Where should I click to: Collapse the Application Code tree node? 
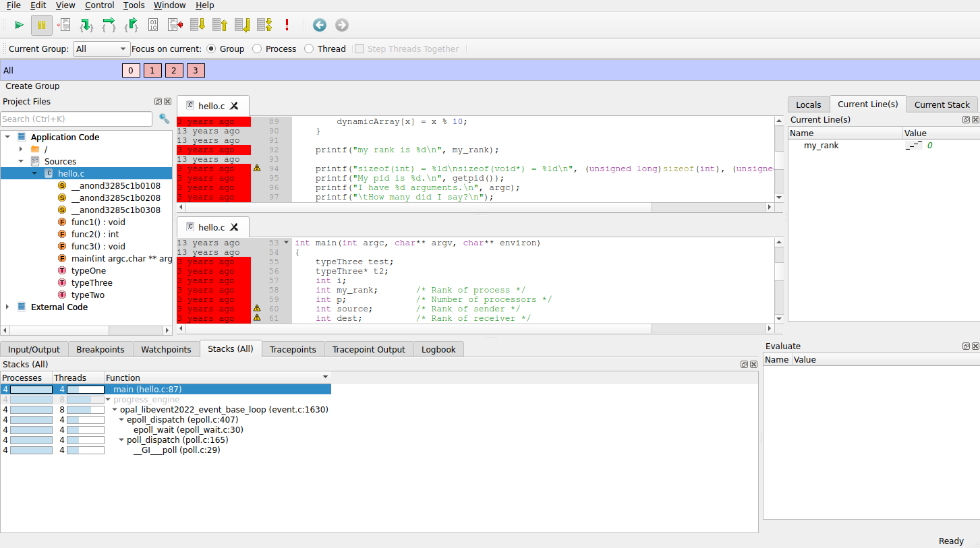(7, 137)
